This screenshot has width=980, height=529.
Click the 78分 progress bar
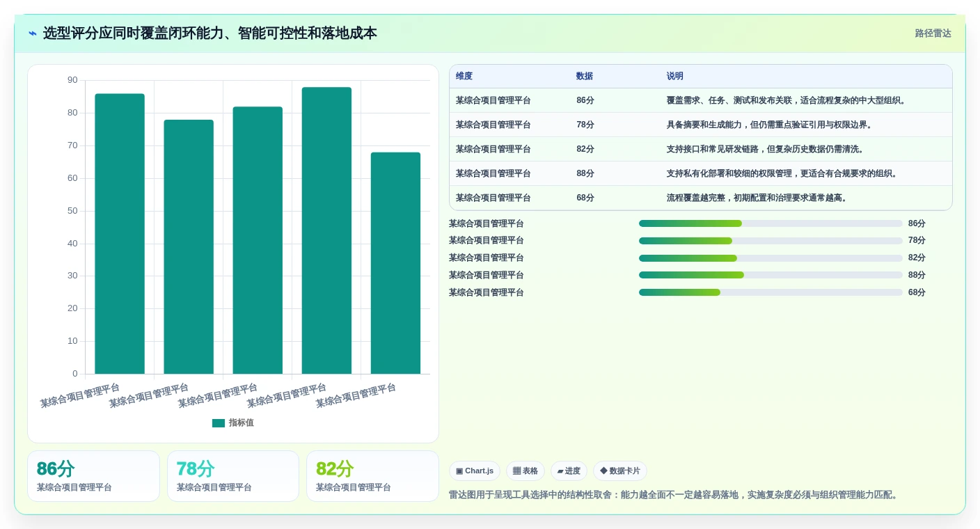(770, 241)
